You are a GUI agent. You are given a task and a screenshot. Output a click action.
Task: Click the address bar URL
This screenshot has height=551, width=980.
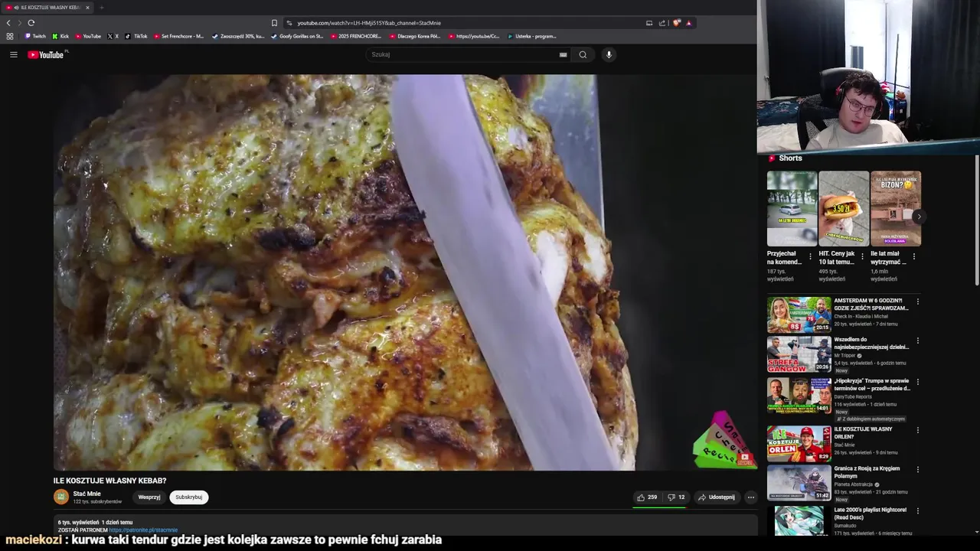click(x=369, y=23)
